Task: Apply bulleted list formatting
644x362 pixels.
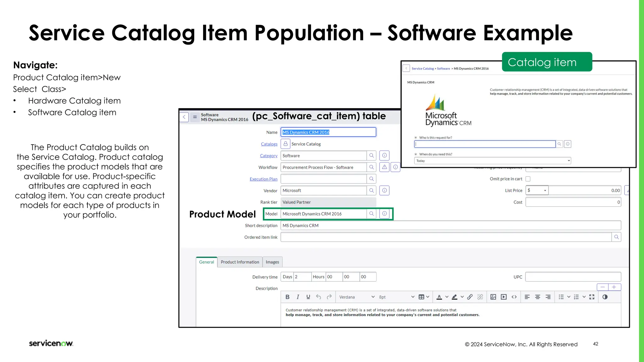Action: coord(561,297)
